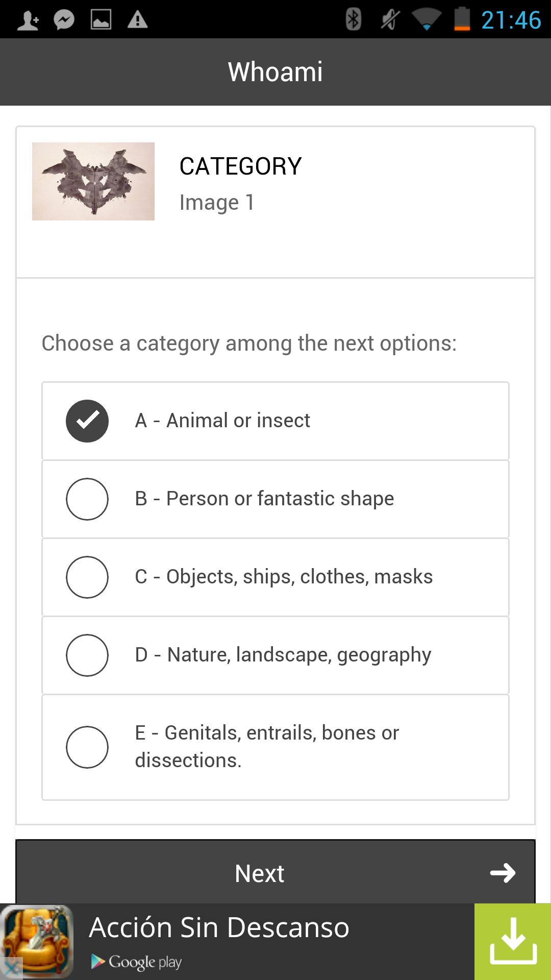Open the warning notification icon
Image resolution: width=551 pixels, height=980 pixels.
[137, 19]
